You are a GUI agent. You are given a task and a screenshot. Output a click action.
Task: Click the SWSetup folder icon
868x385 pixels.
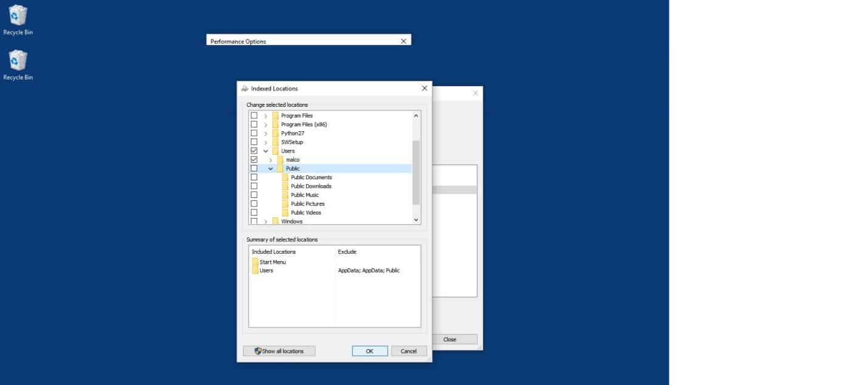275,142
